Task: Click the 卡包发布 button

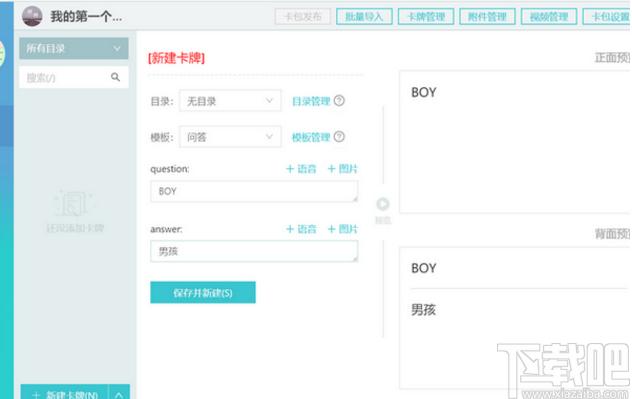Action: [303, 17]
